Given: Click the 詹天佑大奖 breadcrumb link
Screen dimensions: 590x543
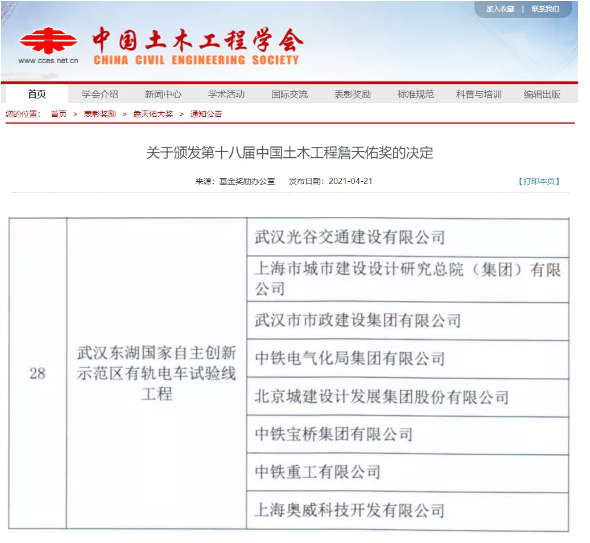Looking at the screenshot, I should click(x=153, y=114).
